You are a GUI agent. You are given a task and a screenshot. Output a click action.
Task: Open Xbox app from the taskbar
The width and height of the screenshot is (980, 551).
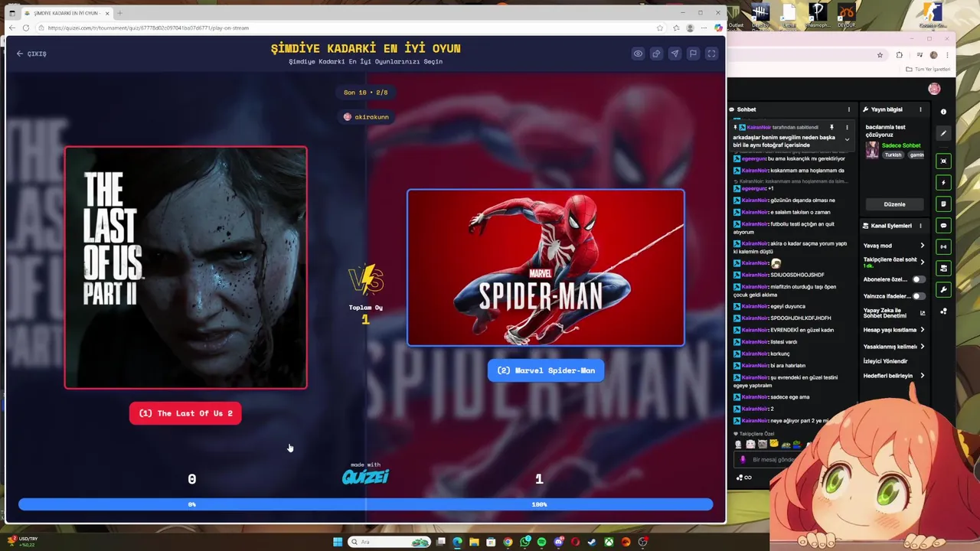[609, 542]
